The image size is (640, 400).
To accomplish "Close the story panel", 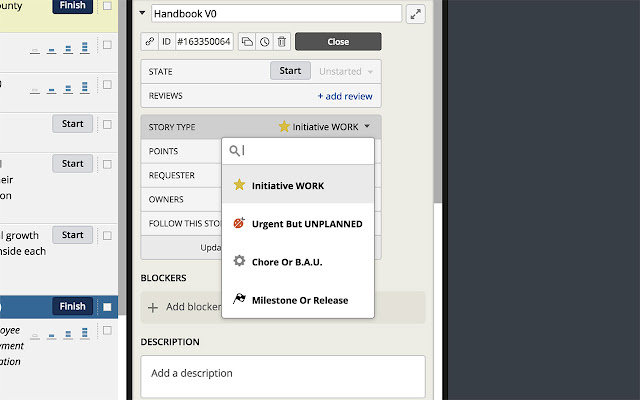I will [x=338, y=42].
